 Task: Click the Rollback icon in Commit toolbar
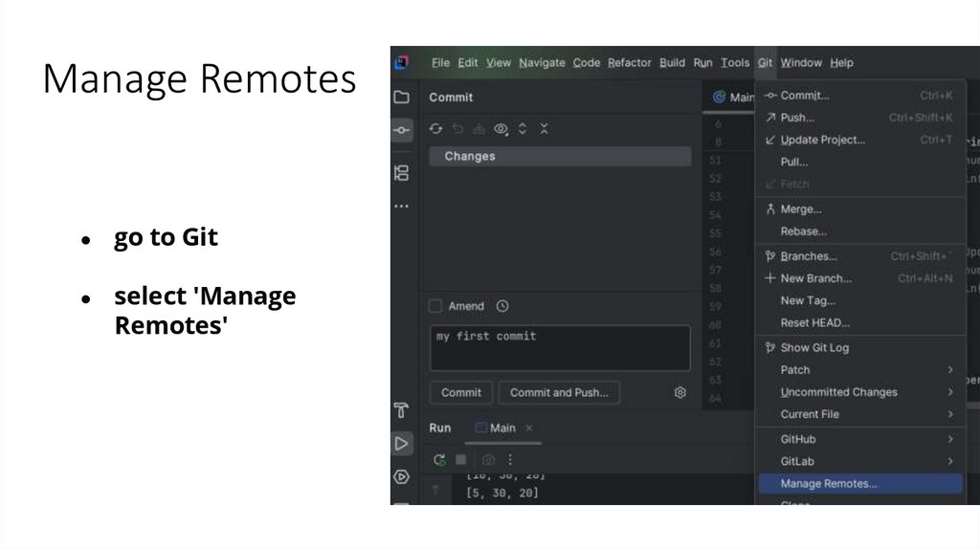pyautogui.click(x=457, y=129)
